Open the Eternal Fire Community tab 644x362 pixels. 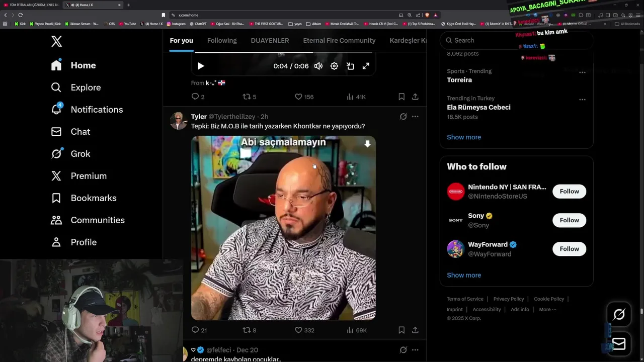pos(339,40)
